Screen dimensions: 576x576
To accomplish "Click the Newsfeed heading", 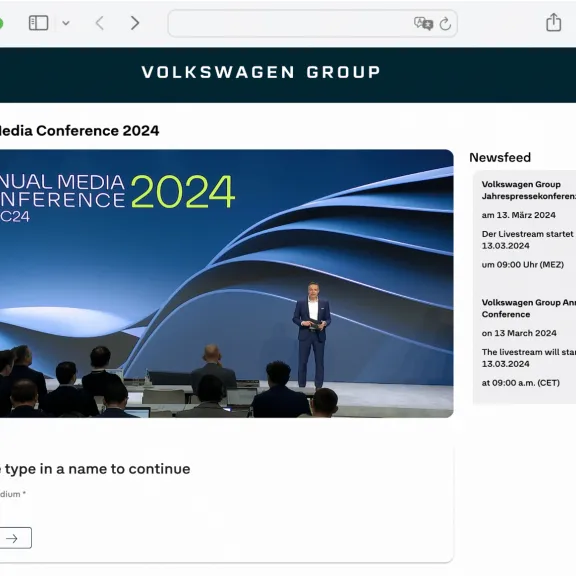I will [x=500, y=158].
